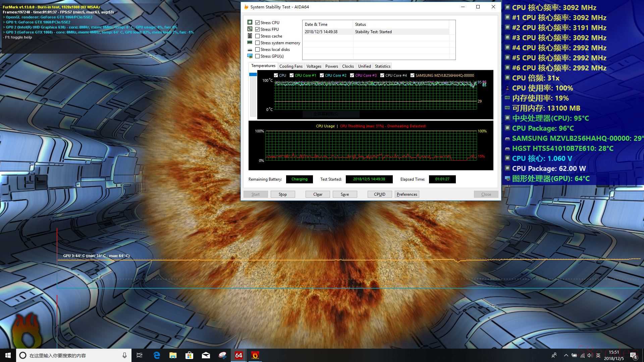Click the disk drive icon beside Stress local disks

250,50
